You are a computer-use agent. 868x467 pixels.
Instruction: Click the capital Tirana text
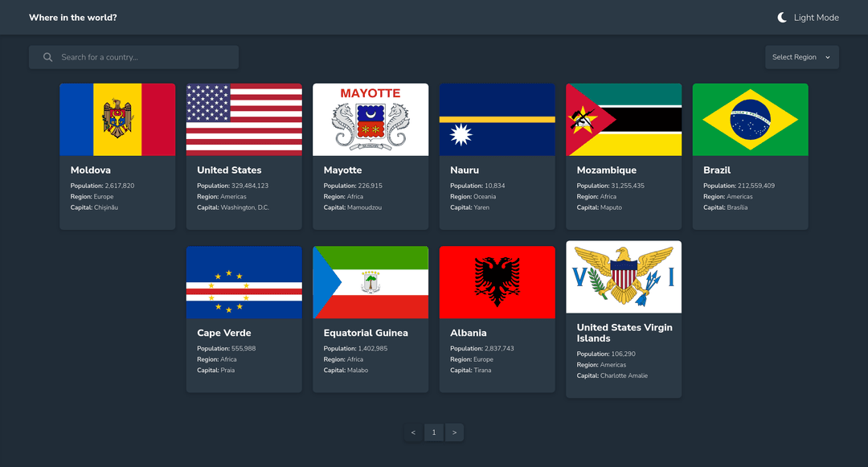(470, 371)
